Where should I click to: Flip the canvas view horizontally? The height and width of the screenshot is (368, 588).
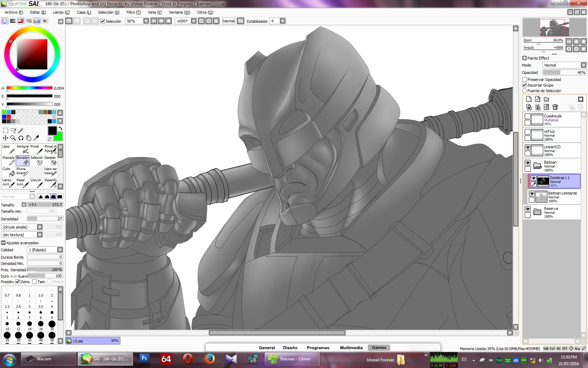tap(240, 21)
